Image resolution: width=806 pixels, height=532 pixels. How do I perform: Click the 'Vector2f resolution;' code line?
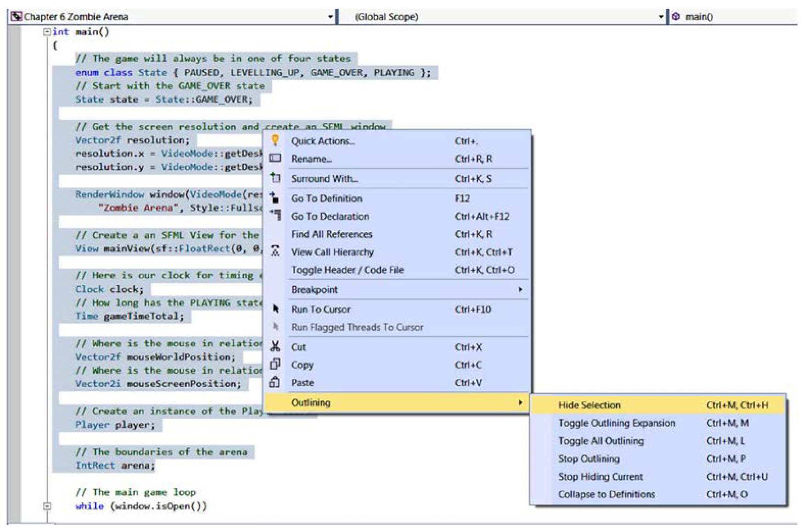[132, 140]
